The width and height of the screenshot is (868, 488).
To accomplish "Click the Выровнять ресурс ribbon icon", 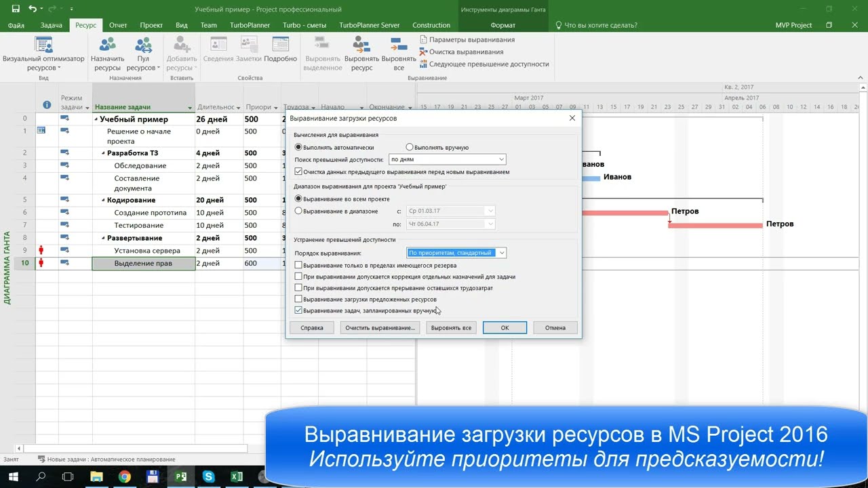I will [x=361, y=45].
